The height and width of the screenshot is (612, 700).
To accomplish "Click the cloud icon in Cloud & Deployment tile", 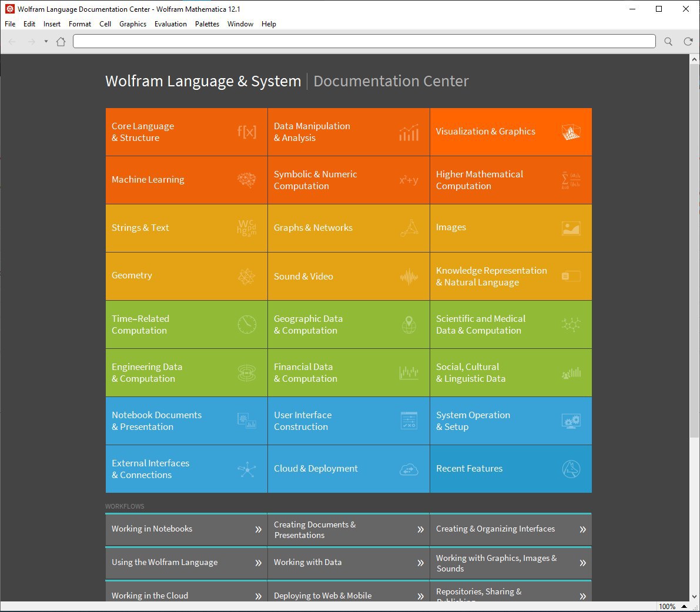I will pos(409,469).
